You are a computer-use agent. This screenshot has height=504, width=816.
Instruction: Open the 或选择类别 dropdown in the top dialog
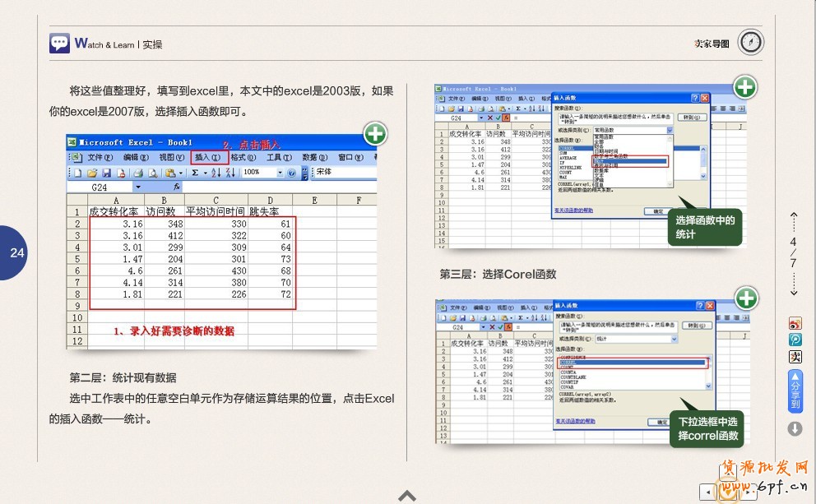(670, 130)
